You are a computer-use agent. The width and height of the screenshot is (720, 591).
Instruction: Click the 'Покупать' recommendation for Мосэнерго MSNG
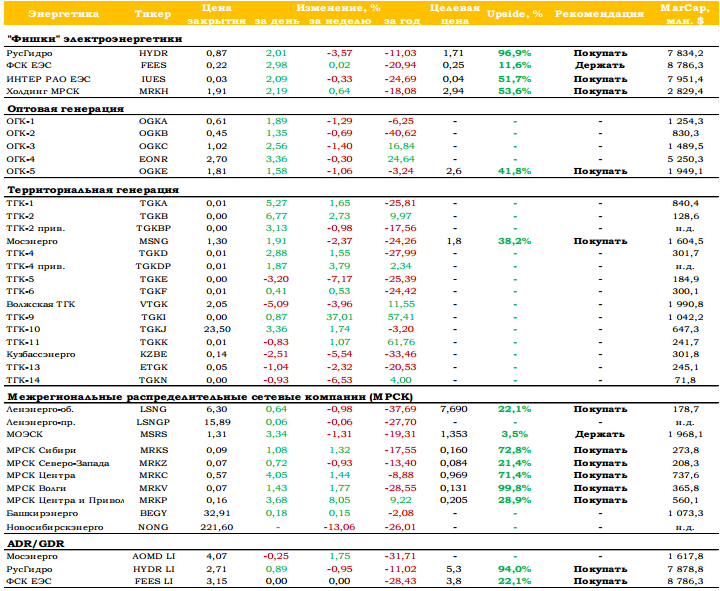click(600, 241)
